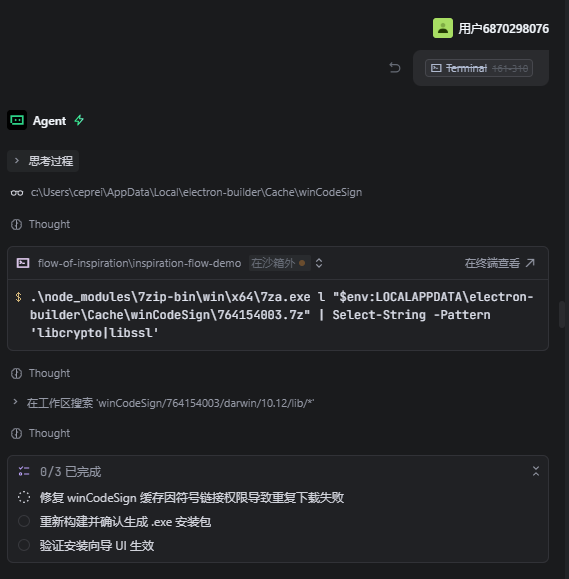Check the 验证安装向导 UI 生效 task

(24, 545)
